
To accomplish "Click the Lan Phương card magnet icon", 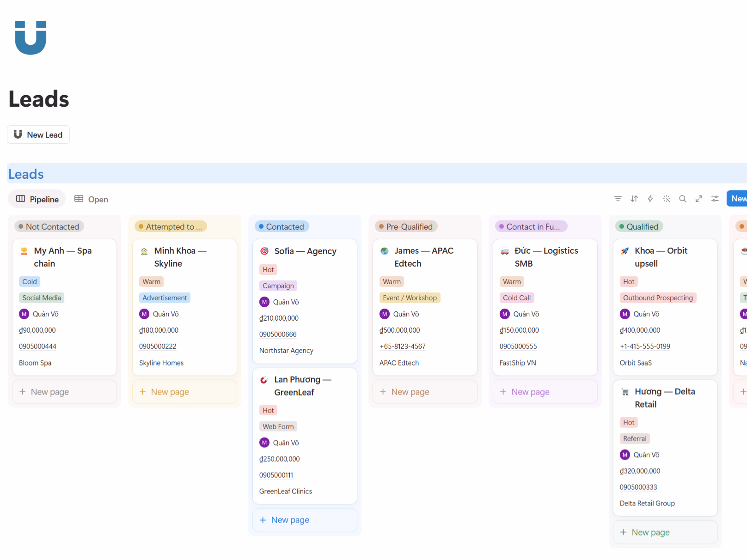I will [x=264, y=380].
